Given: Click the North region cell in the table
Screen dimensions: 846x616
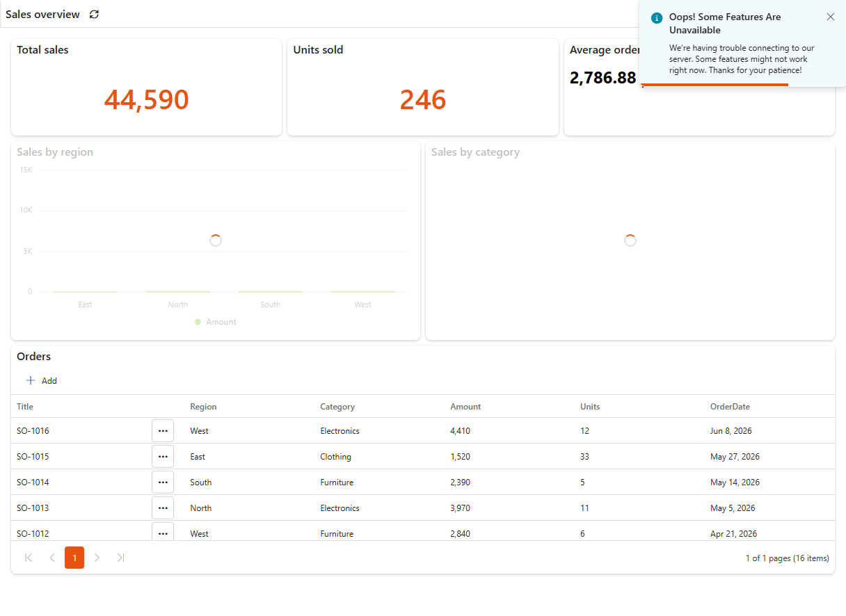Looking at the screenshot, I should (x=200, y=508).
